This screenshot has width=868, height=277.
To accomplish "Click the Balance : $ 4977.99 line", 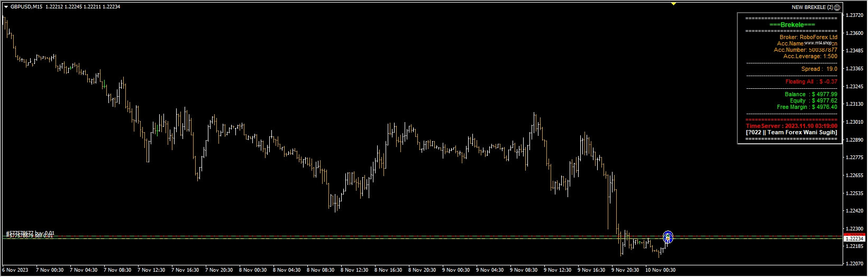I will pyautogui.click(x=811, y=94).
